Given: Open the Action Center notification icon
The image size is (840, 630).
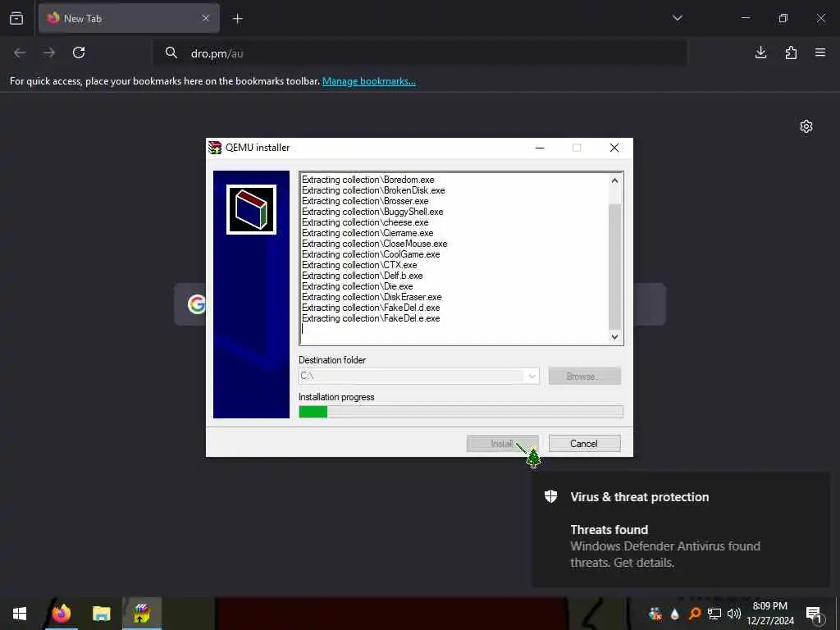Looking at the screenshot, I should (x=815, y=614).
